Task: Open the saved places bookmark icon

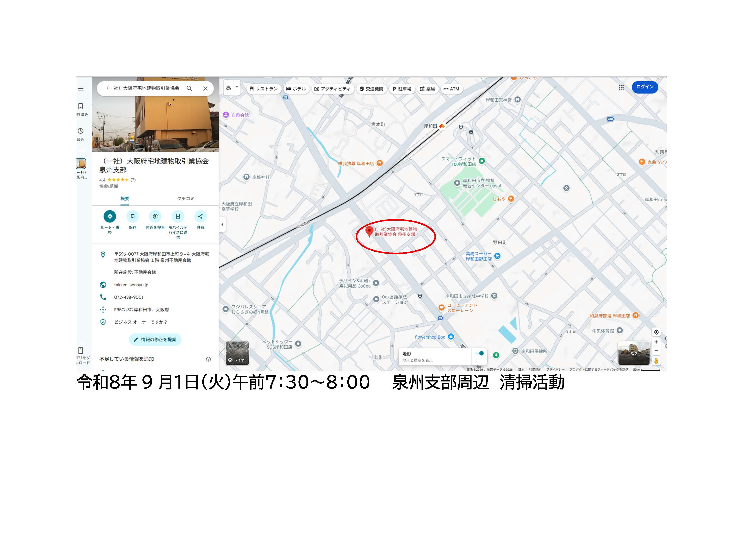Action: tap(81, 106)
